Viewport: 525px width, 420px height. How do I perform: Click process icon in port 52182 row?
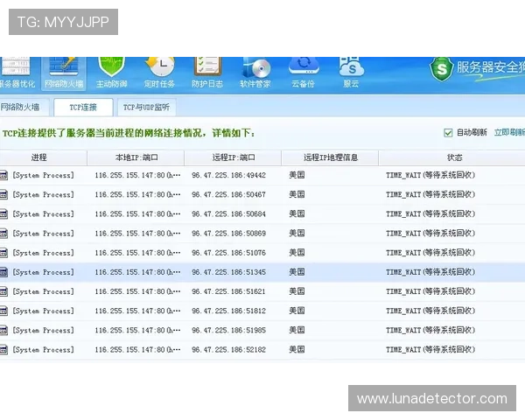pyautogui.click(x=3, y=350)
